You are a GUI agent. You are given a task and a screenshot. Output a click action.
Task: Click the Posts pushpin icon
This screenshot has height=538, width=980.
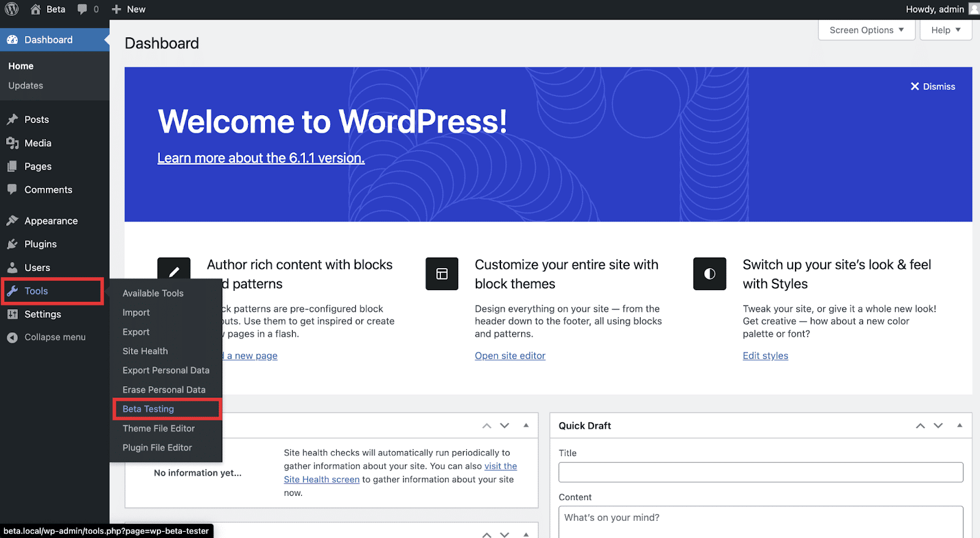coord(12,119)
